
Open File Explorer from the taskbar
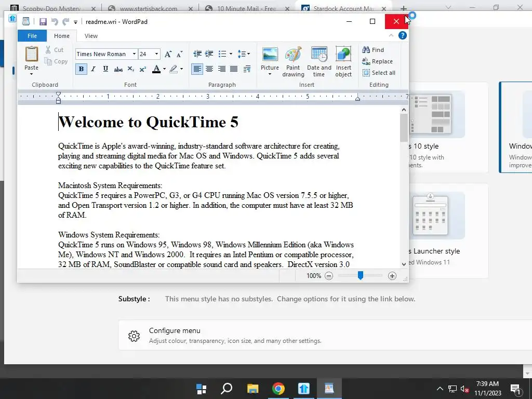[252, 389]
